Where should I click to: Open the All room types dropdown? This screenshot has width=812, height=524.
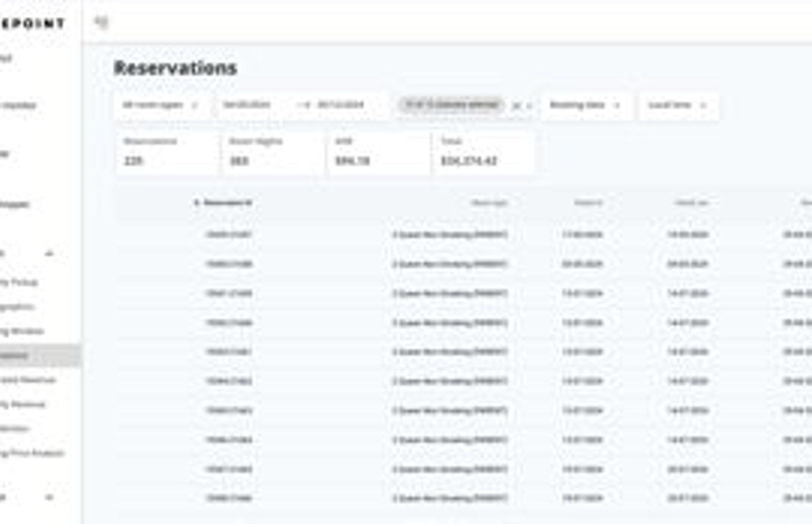(x=161, y=105)
